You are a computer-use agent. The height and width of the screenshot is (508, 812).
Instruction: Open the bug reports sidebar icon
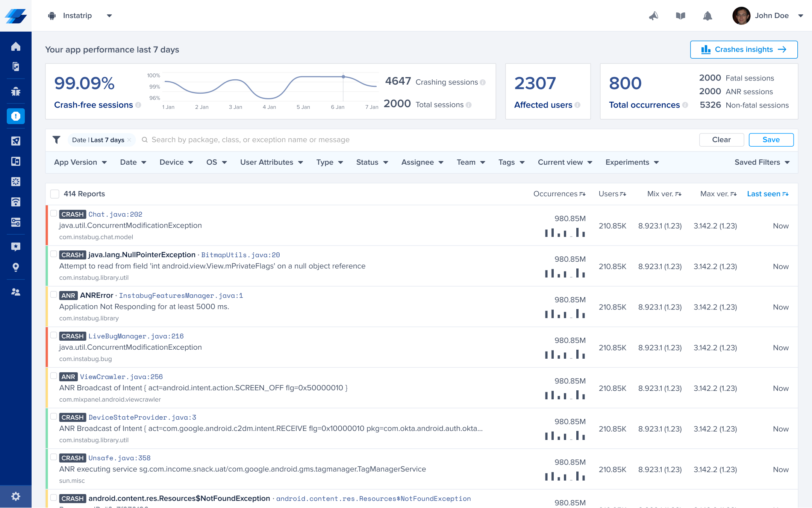pyautogui.click(x=16, y=91)
